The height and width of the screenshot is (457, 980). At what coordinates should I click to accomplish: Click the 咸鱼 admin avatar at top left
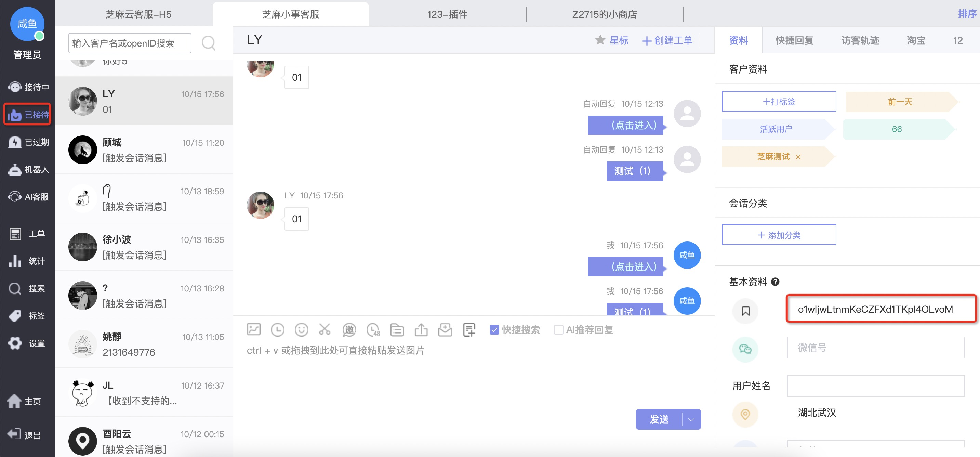click(x=27, y=24)
